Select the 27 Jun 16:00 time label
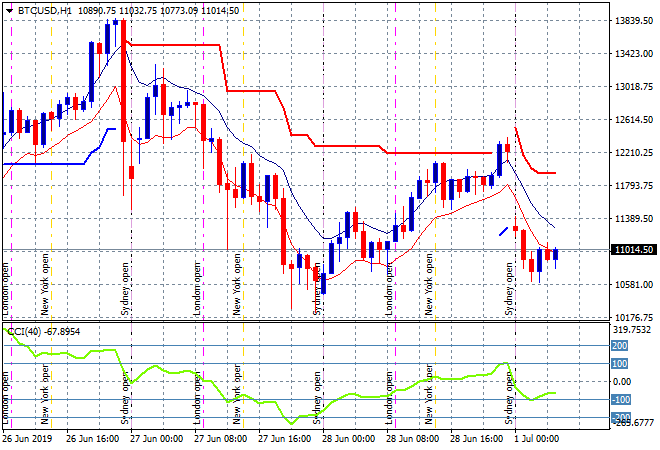The height and width of the screenshot is (450, 660). [287, 438]
